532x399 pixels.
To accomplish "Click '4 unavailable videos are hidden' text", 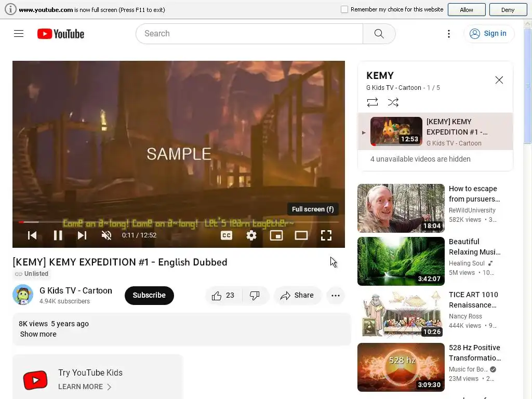I will coord(420,159).
